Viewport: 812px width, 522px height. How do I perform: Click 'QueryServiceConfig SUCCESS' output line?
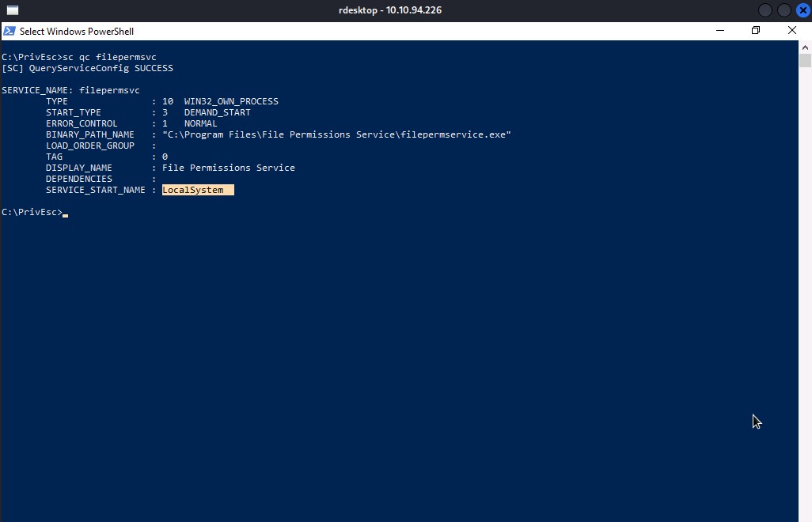[101, 68]
